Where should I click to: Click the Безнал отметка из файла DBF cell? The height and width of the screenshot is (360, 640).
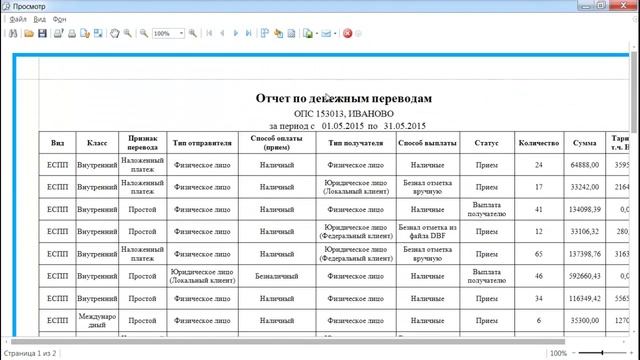pos(427,231)
